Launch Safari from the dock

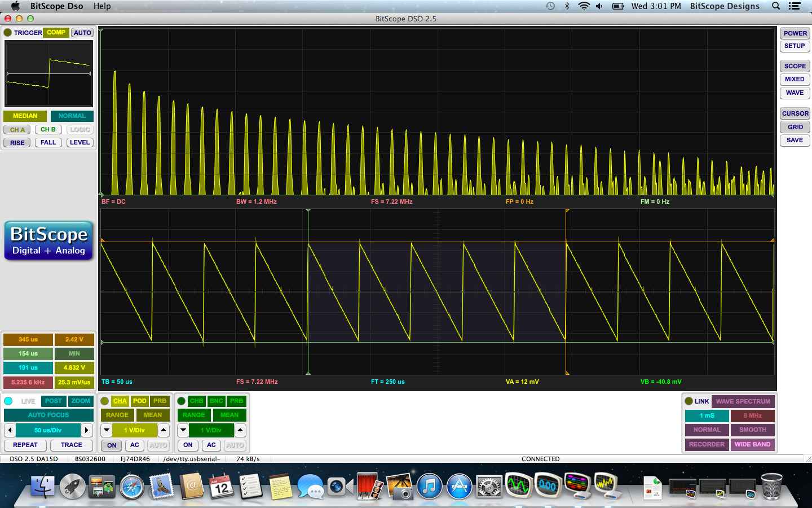(132, 486)
